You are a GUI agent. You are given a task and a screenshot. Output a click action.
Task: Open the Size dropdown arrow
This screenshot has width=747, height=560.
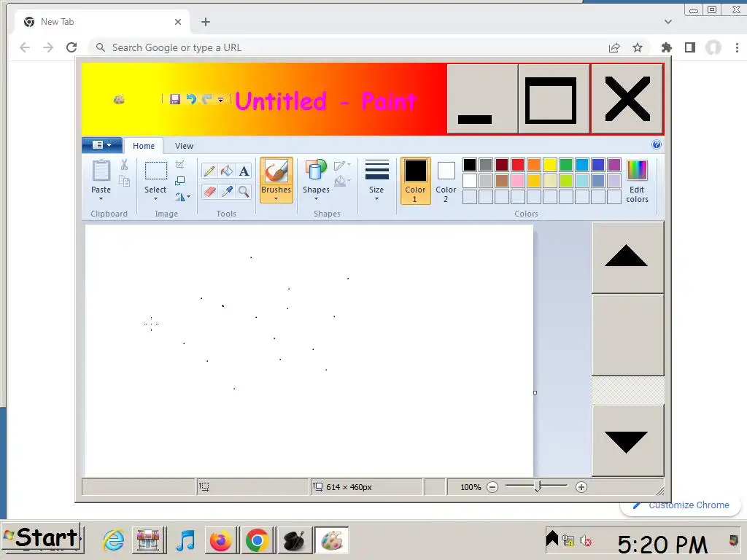(376, 198)
